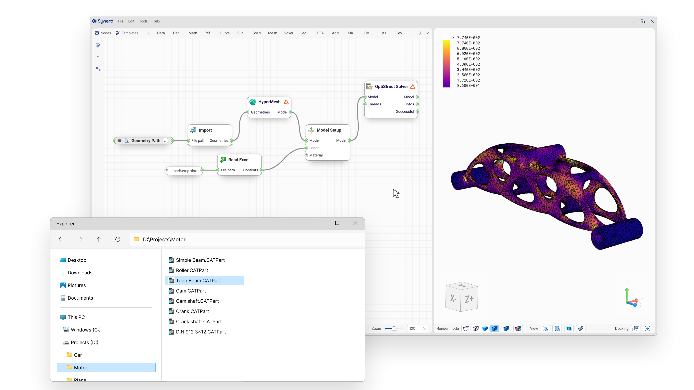The width and height of the screenshot is (694, 390).
Task: Click the OptiStruct Solver node icon
Action: 370,87
